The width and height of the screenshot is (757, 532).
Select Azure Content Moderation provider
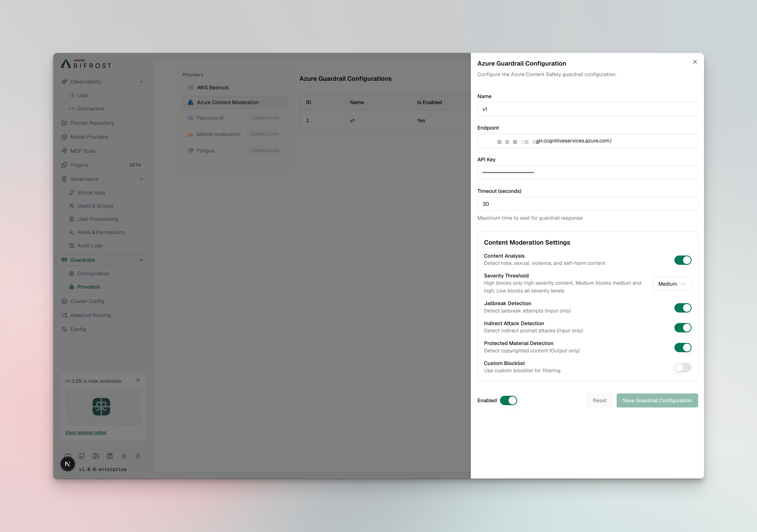(x=234, y=102)
